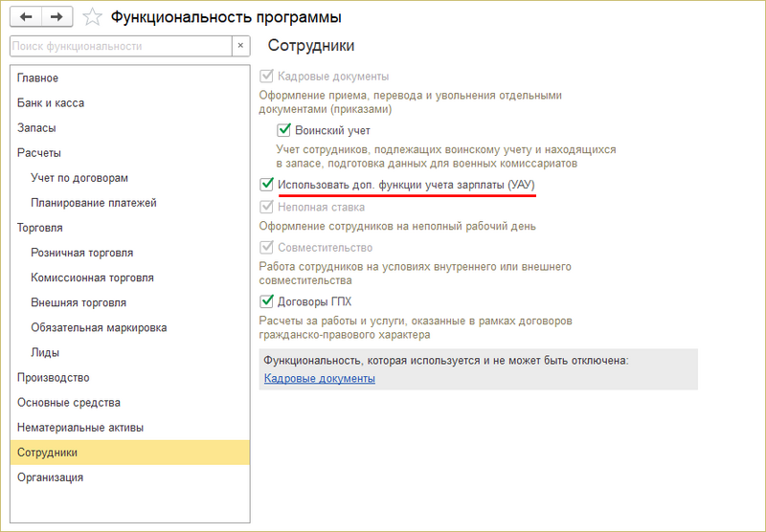Image resolution: width=766 pixels, height=532 pixels.
Task: Select "Лиды" subsection
Action: (130, 352)
